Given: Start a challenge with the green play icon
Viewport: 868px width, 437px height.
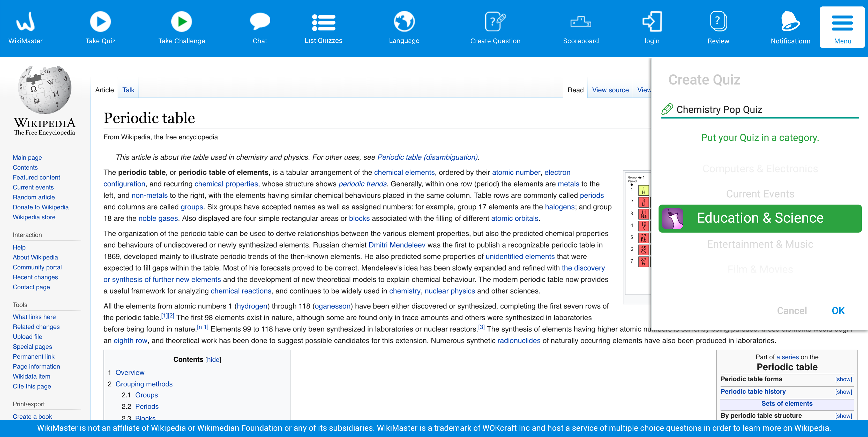Looking at the screenshot, I should pyautogui.click(x=181, y=21).
